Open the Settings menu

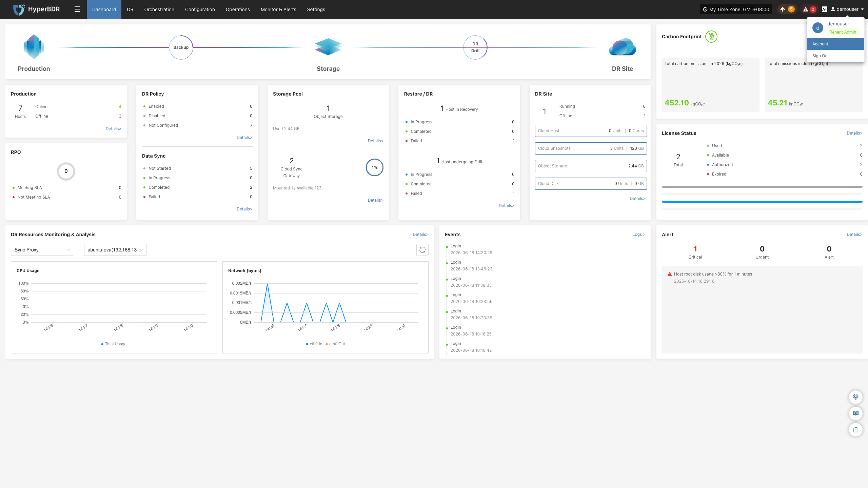[x=316, y=9]
